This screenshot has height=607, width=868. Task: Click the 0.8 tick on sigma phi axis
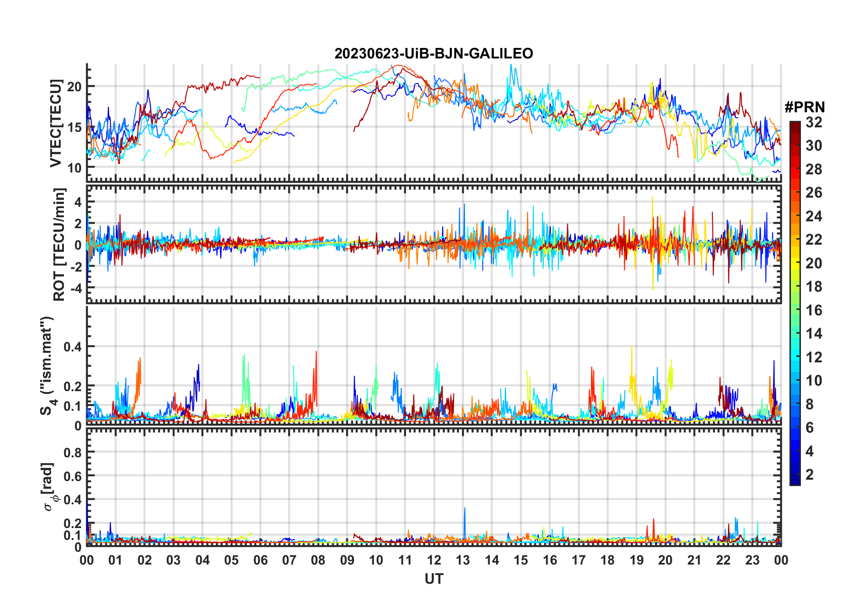click(x=73, y=452)
